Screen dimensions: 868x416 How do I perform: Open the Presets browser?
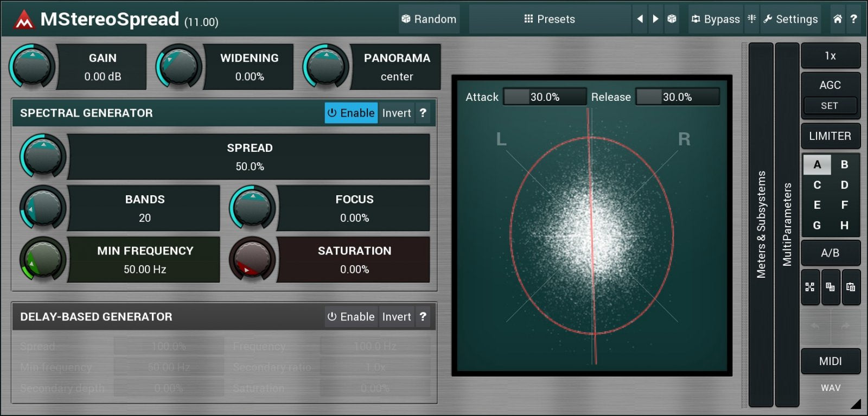[550, 19]
